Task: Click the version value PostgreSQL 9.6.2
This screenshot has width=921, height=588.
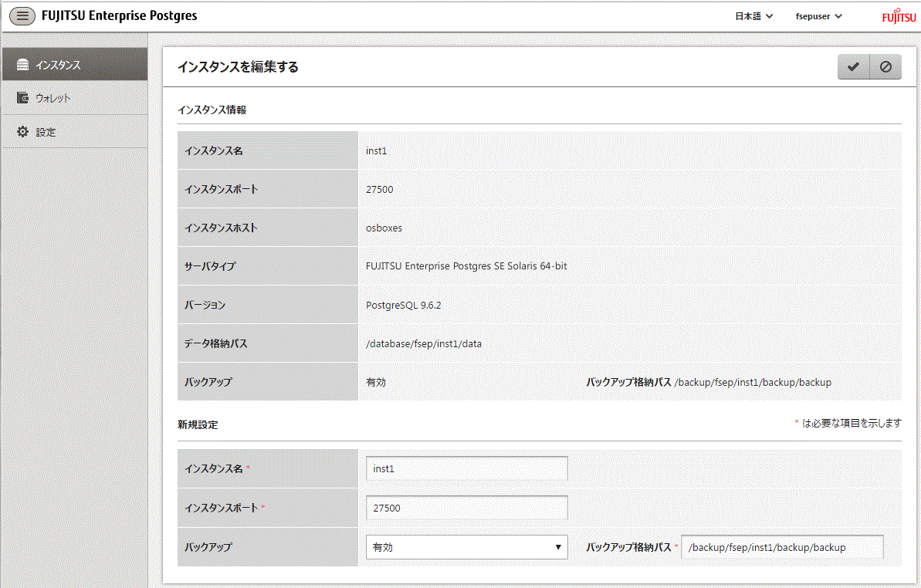Action: (404, 305)
